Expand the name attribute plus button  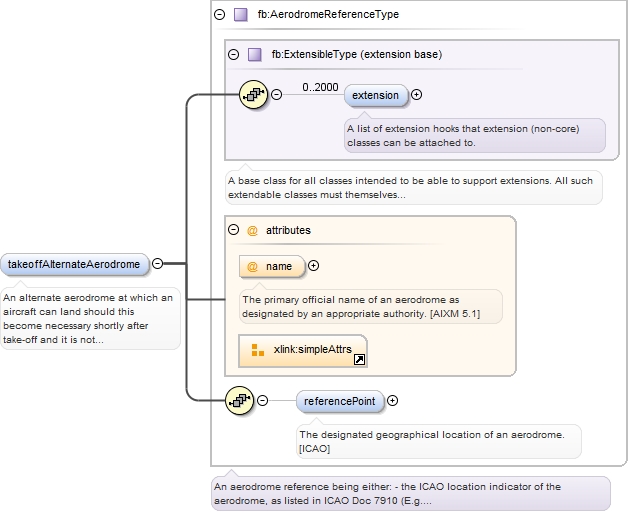[314, 266]
